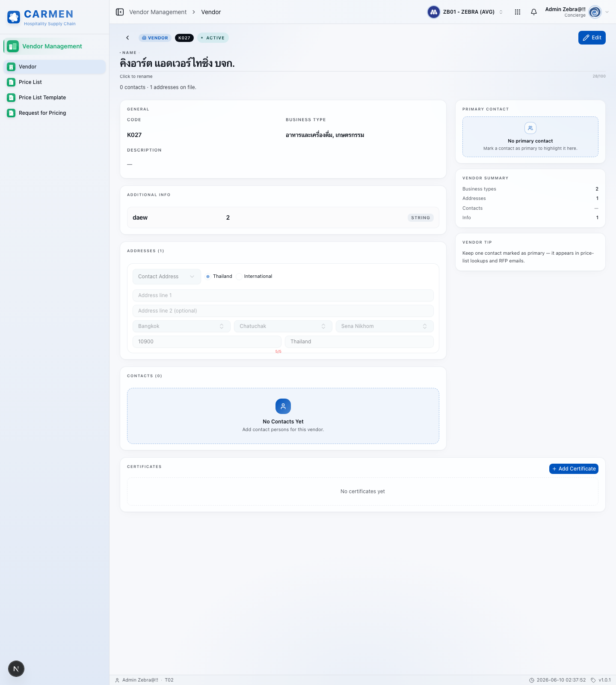
Task: Click the footer clock icon
Action: coord(532,680)
